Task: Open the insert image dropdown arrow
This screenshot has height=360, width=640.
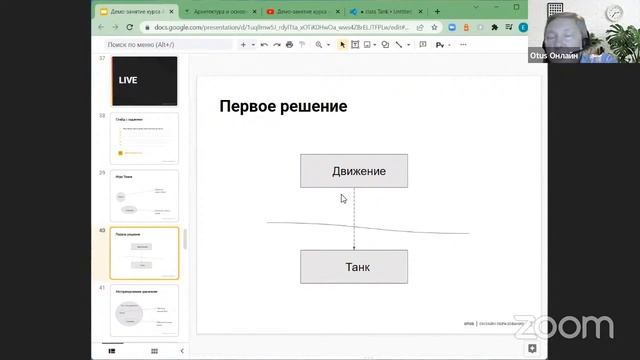Action: (x=375, y=44)
